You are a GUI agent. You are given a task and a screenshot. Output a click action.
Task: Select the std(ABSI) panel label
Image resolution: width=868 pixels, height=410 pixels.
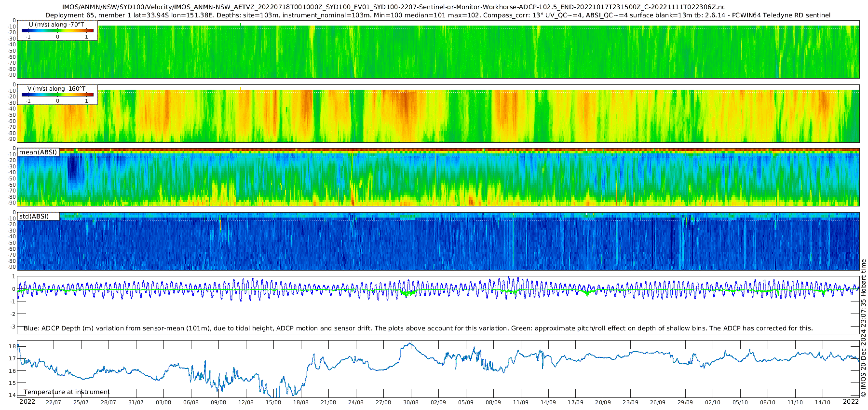click(x=34, y=216)
